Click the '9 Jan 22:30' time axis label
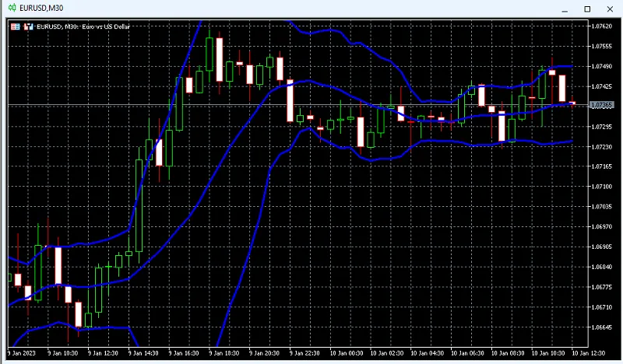 [304, 353]
